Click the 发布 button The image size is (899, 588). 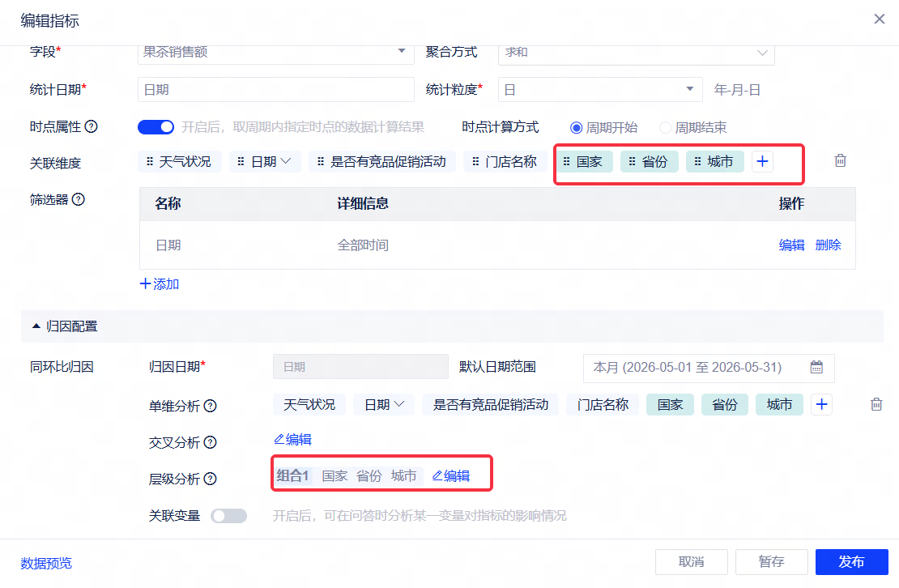pyautogui.click(x=851, y=561)
